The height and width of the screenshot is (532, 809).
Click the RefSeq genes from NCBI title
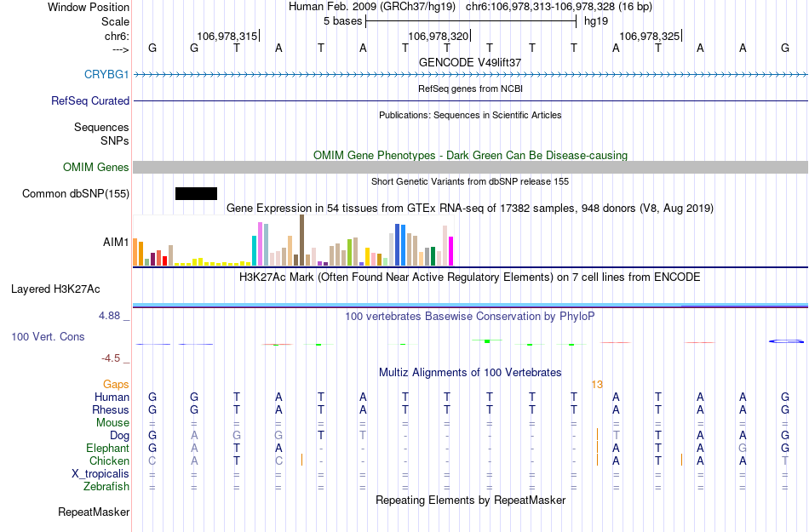[x=470, y=89]
